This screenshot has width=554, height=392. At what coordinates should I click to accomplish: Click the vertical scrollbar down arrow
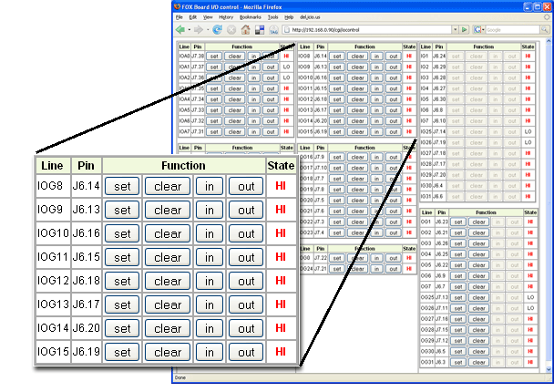tap(549, 369)
